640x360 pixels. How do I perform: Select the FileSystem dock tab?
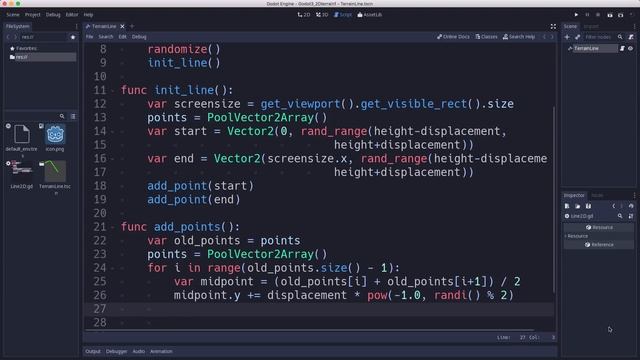pos(18,26)
